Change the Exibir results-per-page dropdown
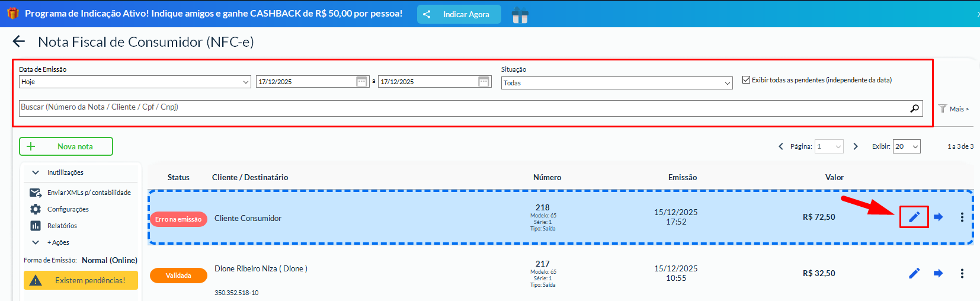 coord(907,146)
